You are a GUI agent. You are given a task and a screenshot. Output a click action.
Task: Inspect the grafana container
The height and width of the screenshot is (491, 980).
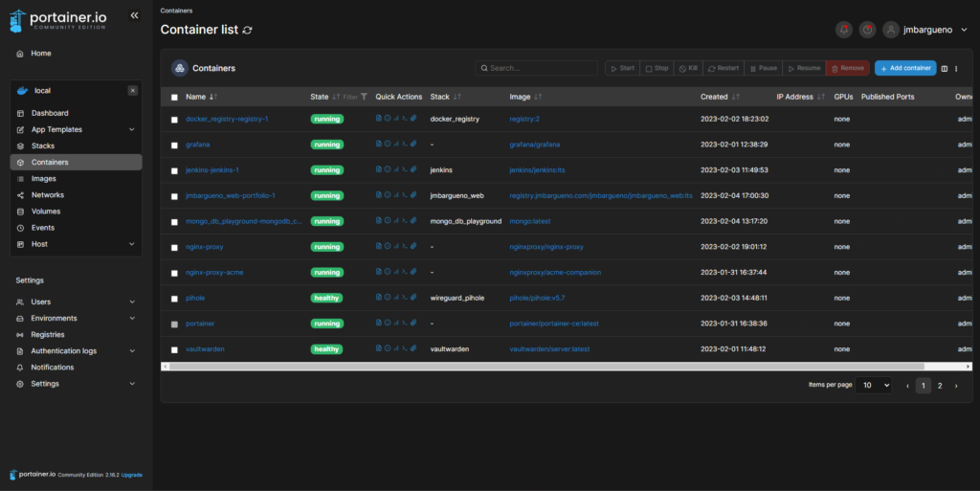tap(388, 144)
